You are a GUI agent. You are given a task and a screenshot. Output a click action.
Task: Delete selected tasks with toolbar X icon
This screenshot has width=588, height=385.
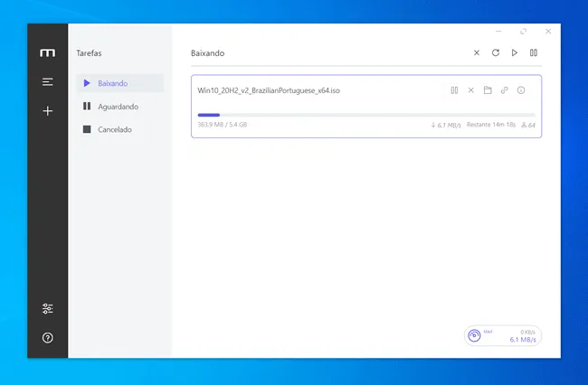pos(477,52)
